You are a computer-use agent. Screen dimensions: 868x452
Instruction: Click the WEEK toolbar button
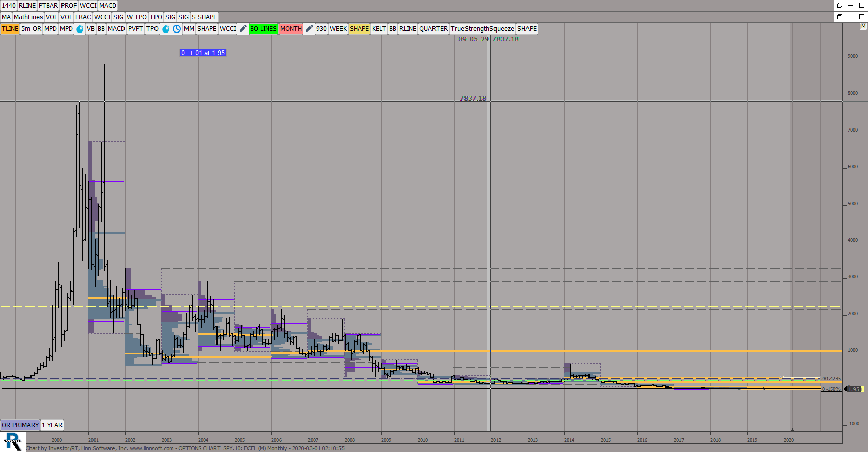(338, 29)
